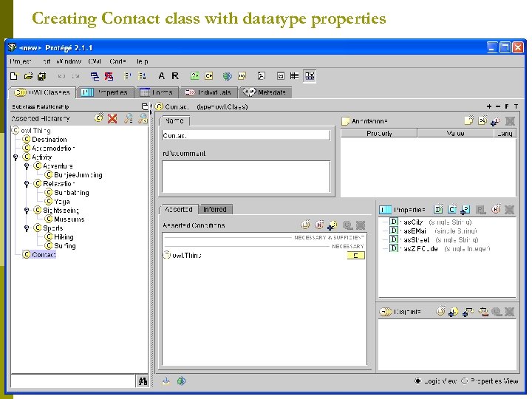
Task: Switch to the Properties tab
Action: point(106,92)
